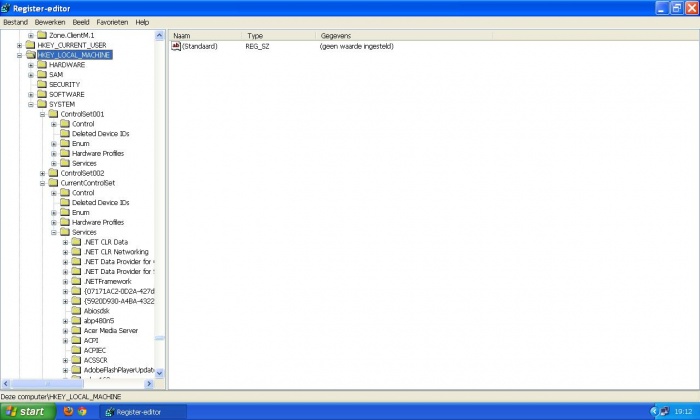Click the SAM folder icon
700x420 pixels.
click(x=42, y=74)
